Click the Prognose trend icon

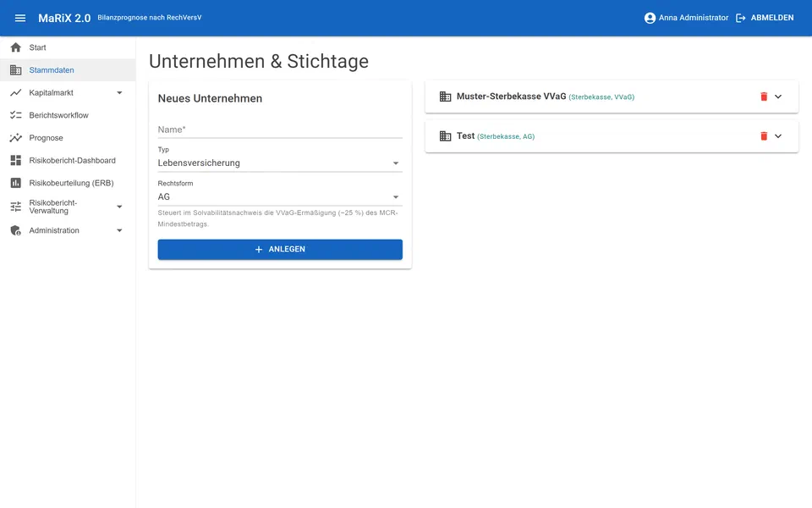pyautogui.click(x=16, y=138)
